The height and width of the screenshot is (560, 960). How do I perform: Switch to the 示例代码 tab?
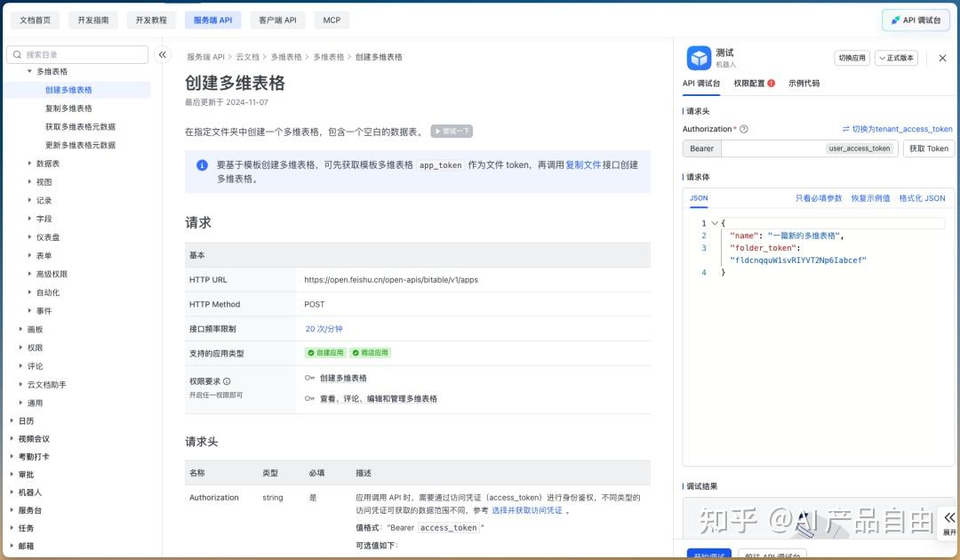click(x=804, y=84)
